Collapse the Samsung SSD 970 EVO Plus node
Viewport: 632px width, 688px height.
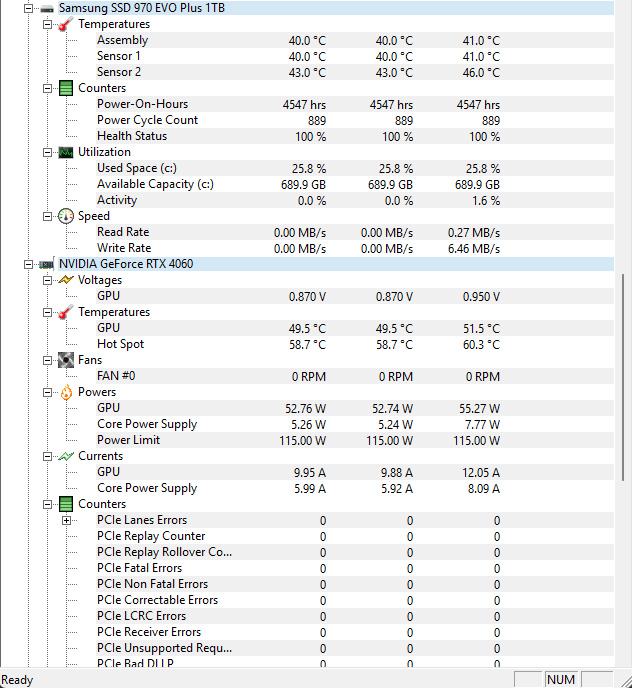(x=28, y=8)
